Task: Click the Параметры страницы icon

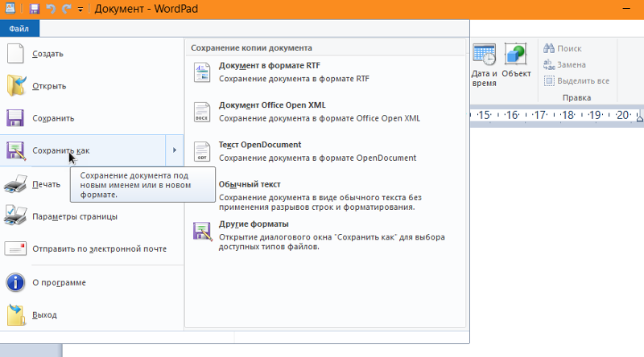Action: (15, 215)
